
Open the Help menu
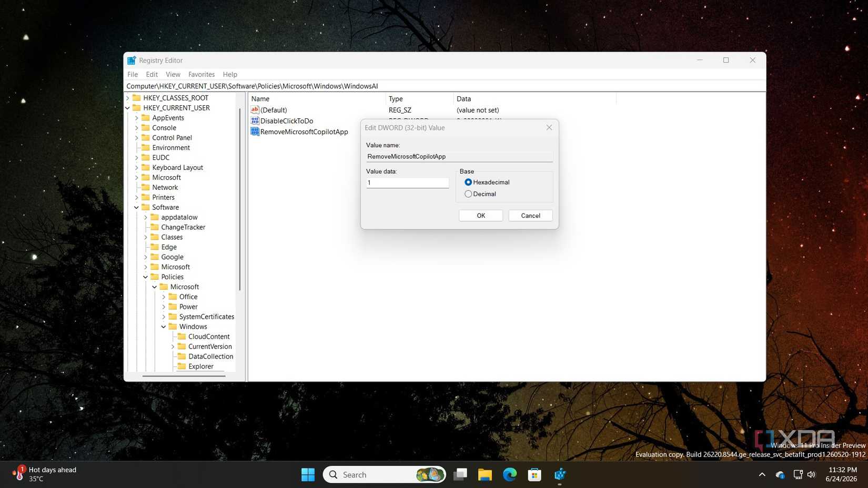pyautogui.click(x=230, y=75)
